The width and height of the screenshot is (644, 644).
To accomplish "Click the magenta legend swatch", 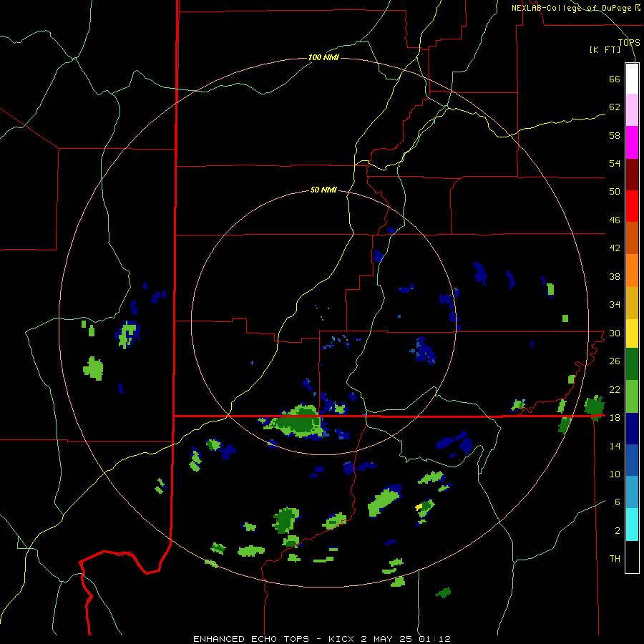I will pyautogui.click(x=632, y=142).
